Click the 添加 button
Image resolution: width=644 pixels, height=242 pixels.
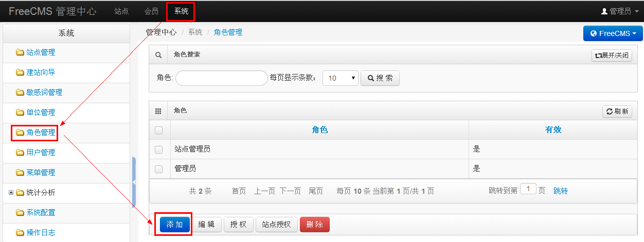pyautogui.click(x=175, y=225)
